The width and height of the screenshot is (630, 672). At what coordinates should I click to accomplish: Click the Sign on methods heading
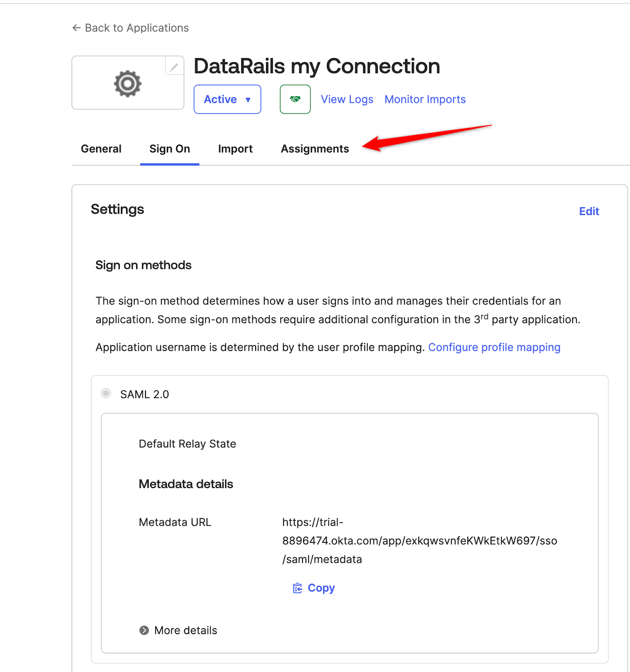coord(143,265)
